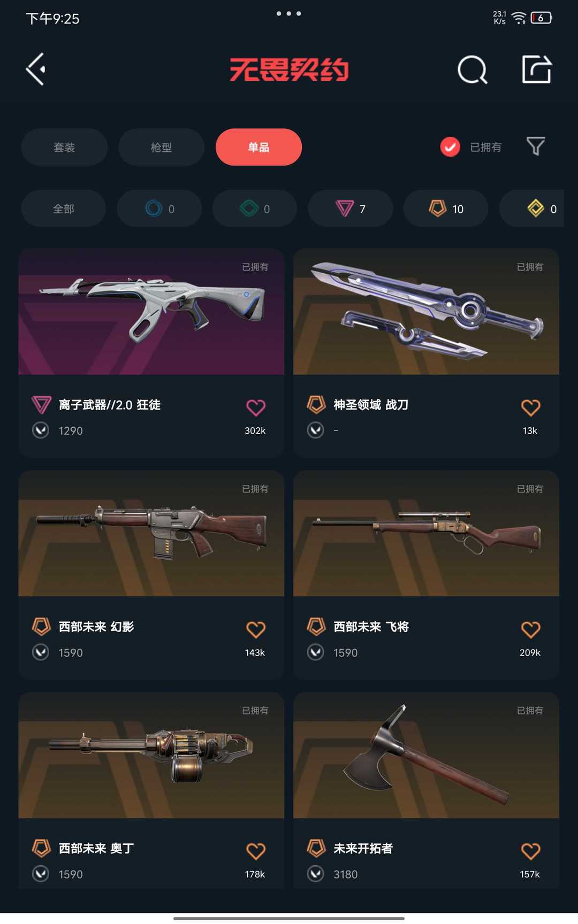
Task: Filter by pink tier showing 7
Action: coord(351,209)
